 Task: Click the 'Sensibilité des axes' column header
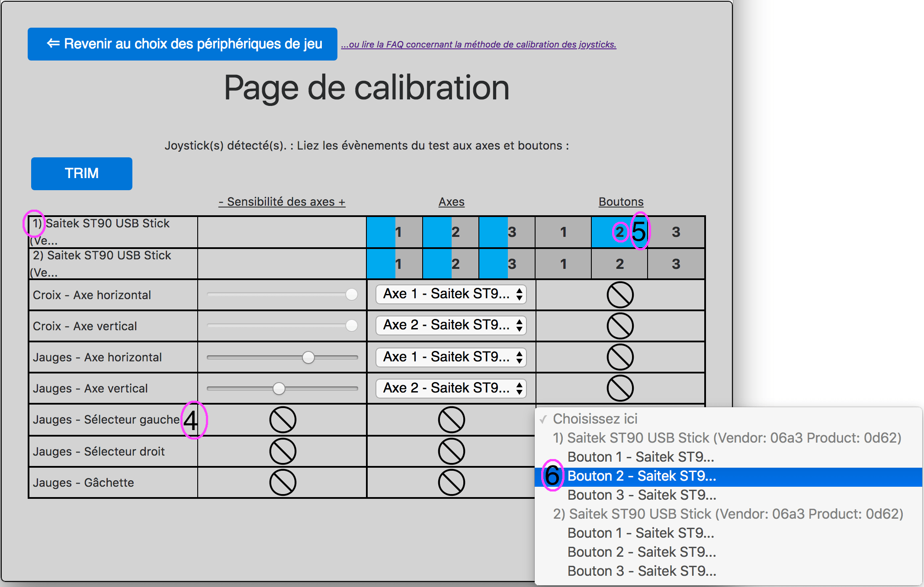coord(282,202)
